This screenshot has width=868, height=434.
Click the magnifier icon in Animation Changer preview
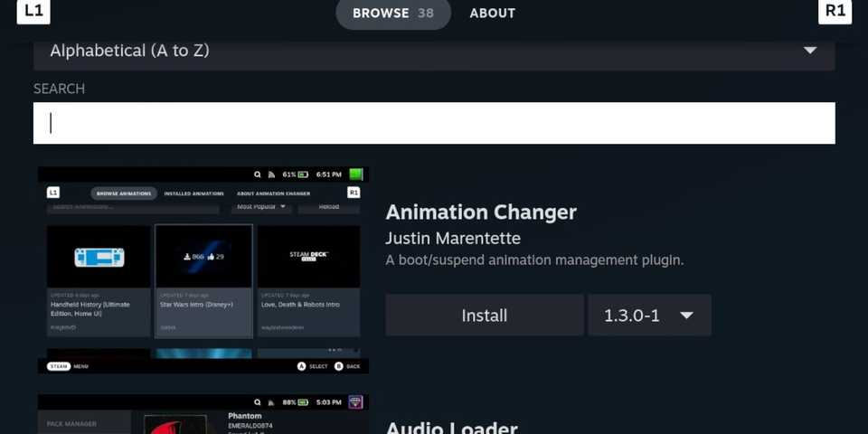[x=258, y=175]
